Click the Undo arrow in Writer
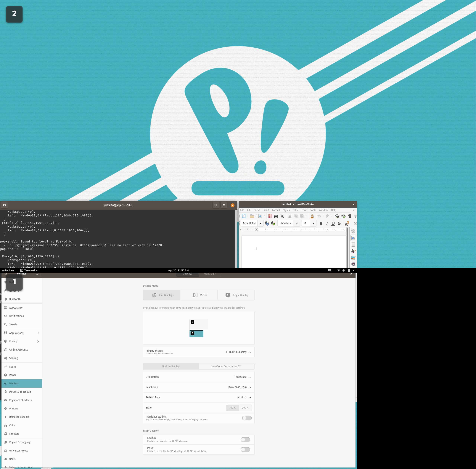The width and height of the screenshot is (476, 469). pos(319,216)
